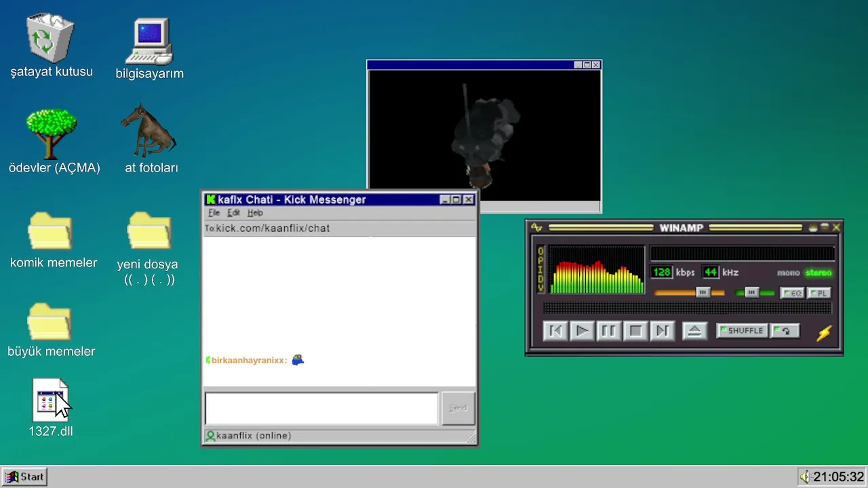Click the chat message input box
Viewport: 868px width, 488px height.
click(x=321, y=408)
